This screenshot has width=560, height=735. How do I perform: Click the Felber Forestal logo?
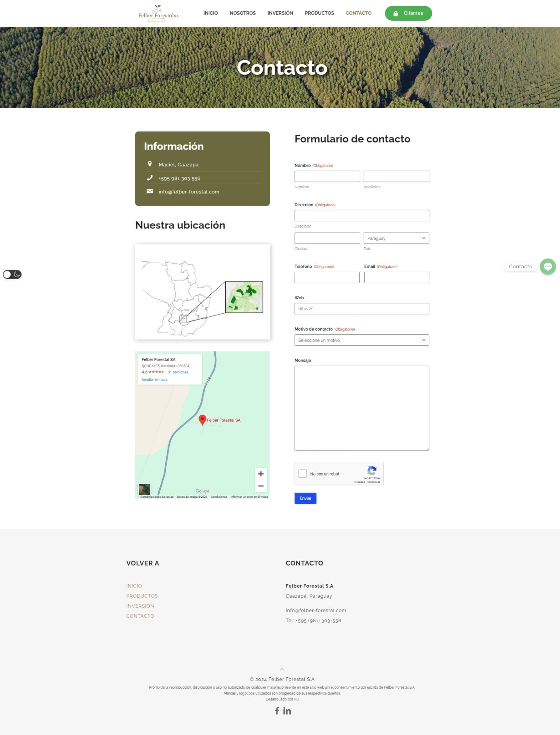[x=158, y=13]
